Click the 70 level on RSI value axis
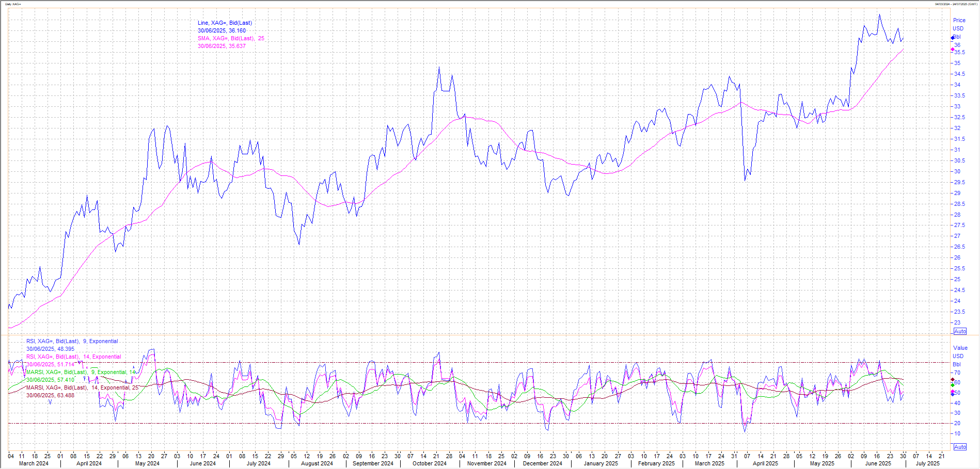 pos(957,373)
